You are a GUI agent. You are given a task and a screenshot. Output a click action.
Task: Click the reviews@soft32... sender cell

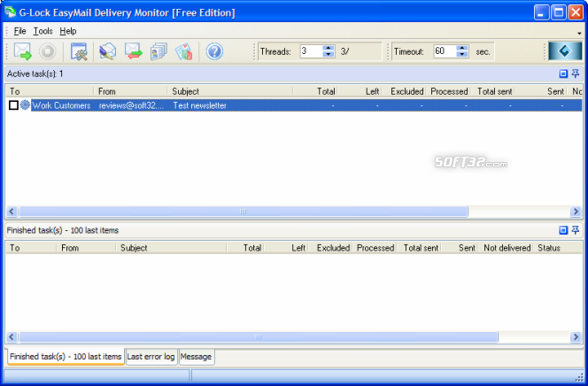131,105
